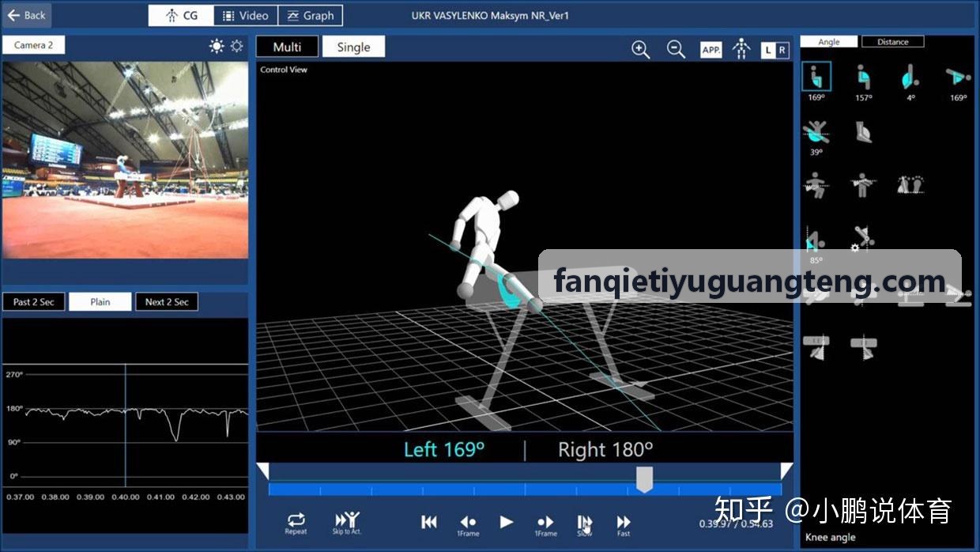Select the angle icon with gear symbol
Viewport: 980px width, 552px height.
pyautogui.click(x=862, y=238)
